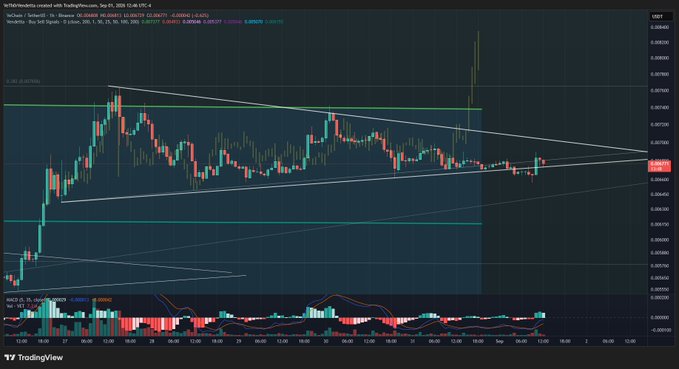Screen dimensions: 679x369
Task: Click the 0.000200 label on MACD axis
Action: pos(659,298)
